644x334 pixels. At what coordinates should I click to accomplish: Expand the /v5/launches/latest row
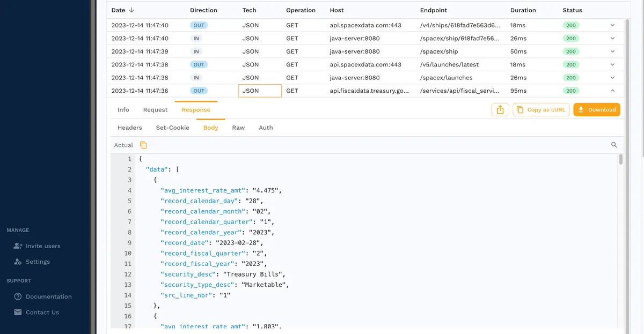click(x=612, y=65)
